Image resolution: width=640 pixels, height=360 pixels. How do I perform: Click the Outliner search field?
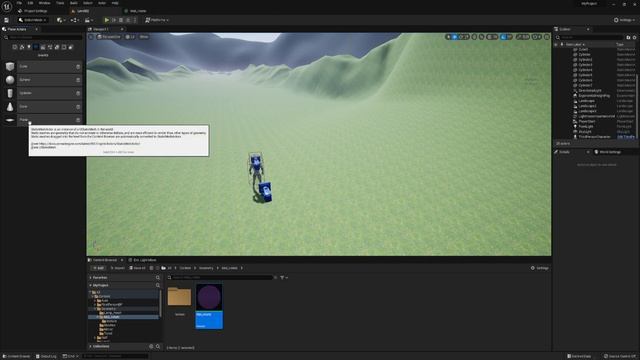[590, 38]
